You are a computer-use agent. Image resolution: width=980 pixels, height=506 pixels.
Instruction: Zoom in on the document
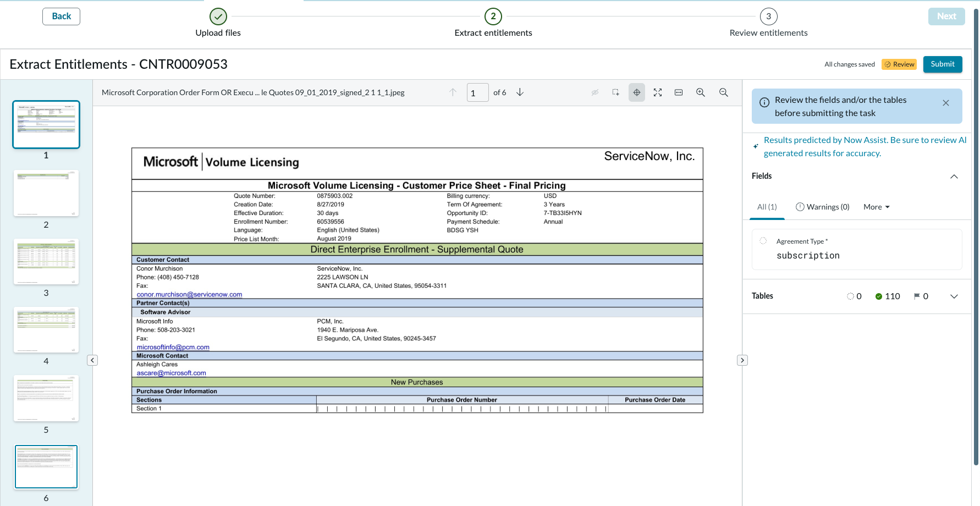click(x=701, y=92)
